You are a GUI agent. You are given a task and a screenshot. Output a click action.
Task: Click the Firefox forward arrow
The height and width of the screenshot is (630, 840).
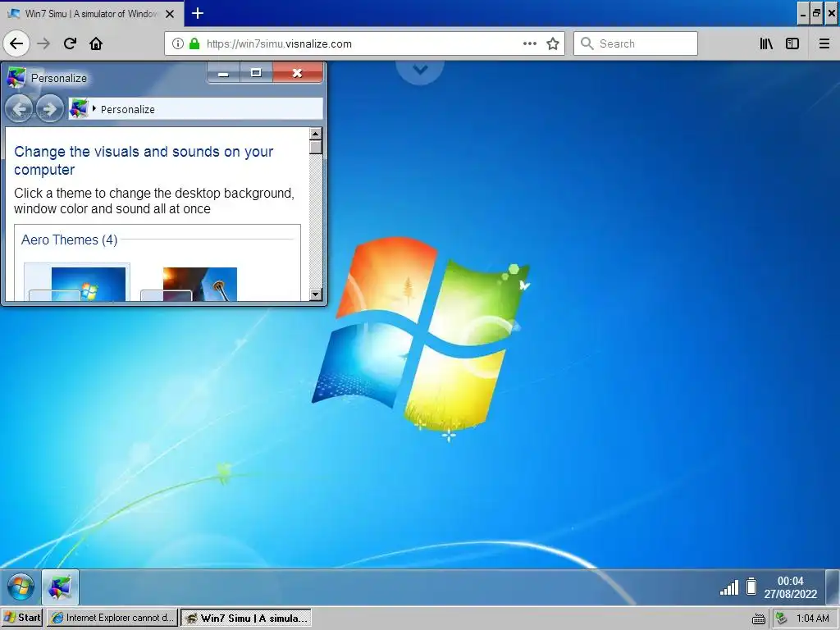tap(44, 43)
